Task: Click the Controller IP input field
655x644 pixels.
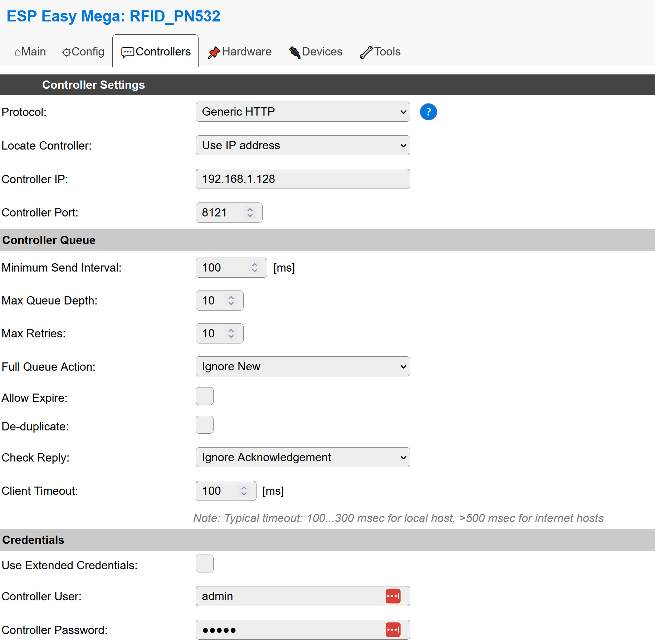Action: [303, 179]
